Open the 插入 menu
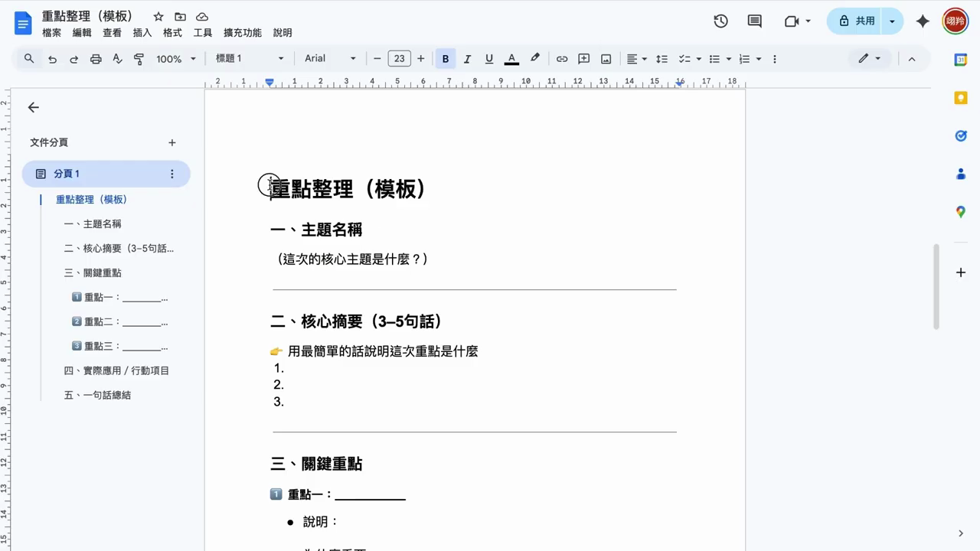980x551 pixels. 142,33
